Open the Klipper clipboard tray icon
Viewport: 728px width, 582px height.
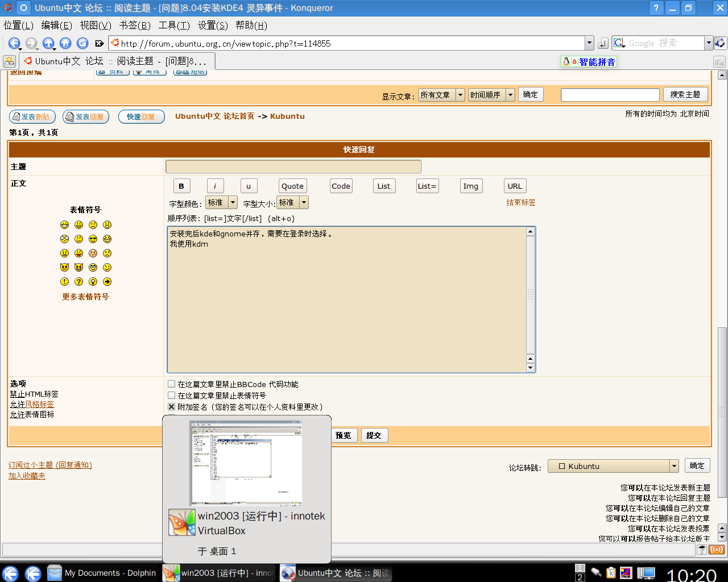pyautogui.click(x=611, y=573)
